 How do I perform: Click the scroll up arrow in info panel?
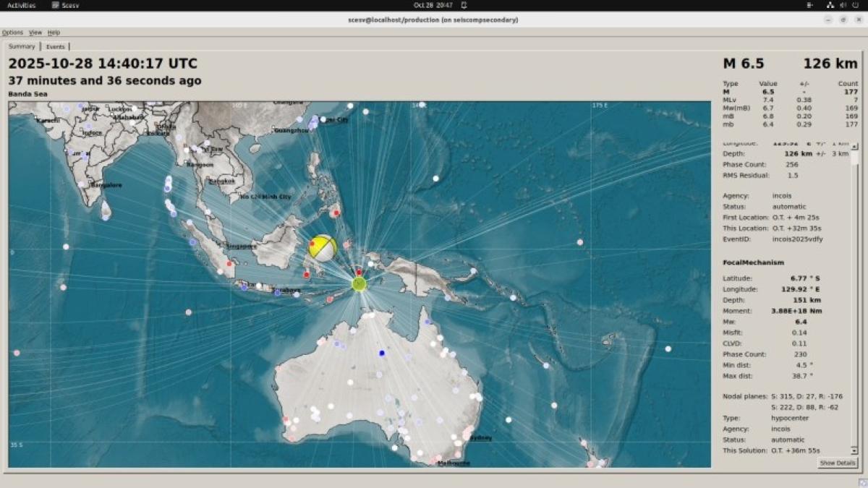pyautogui.click(x=854, y=145)
